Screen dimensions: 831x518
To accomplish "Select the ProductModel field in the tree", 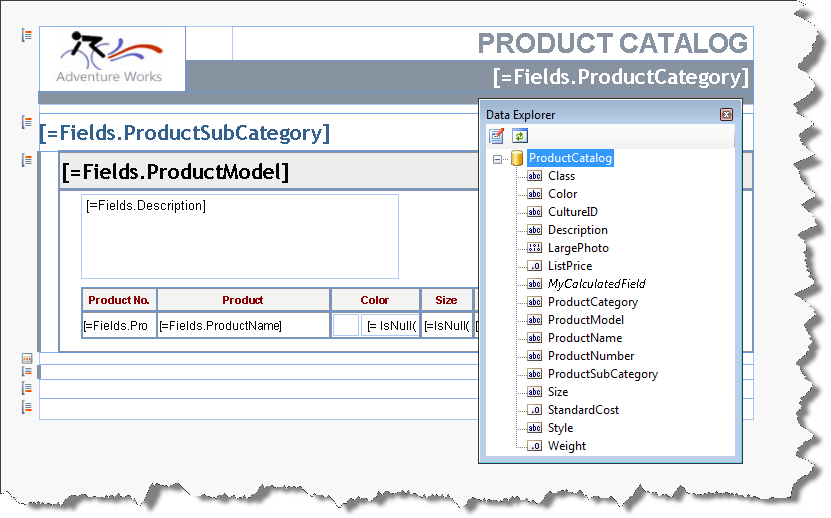I will pyautogui.click(x=586, y=320).
